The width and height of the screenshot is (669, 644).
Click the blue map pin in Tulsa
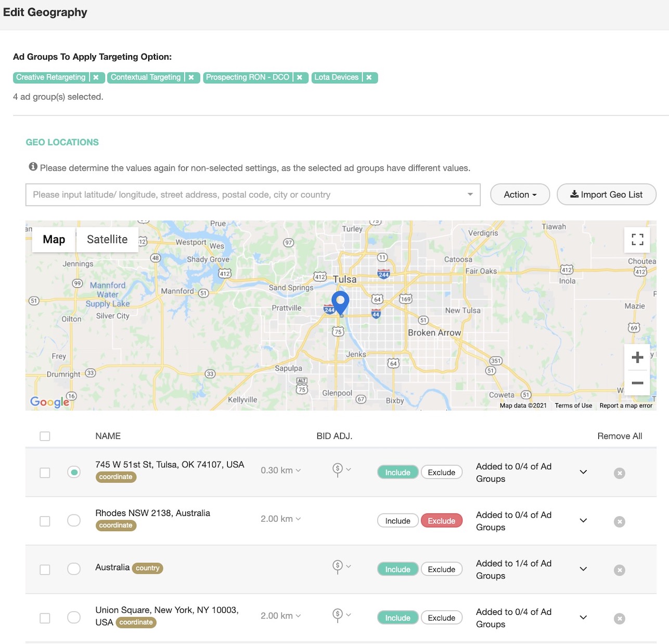tap(340, 302)
